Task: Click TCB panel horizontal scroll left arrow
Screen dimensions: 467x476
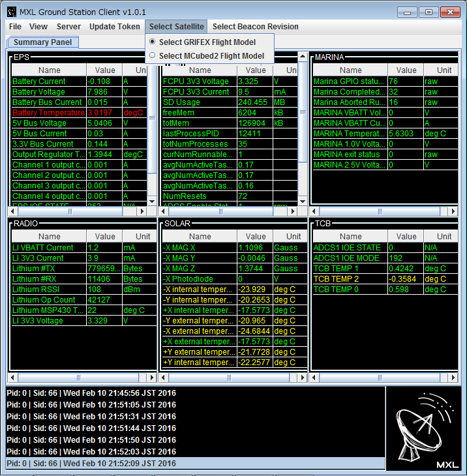Action: tap(314, 378)
